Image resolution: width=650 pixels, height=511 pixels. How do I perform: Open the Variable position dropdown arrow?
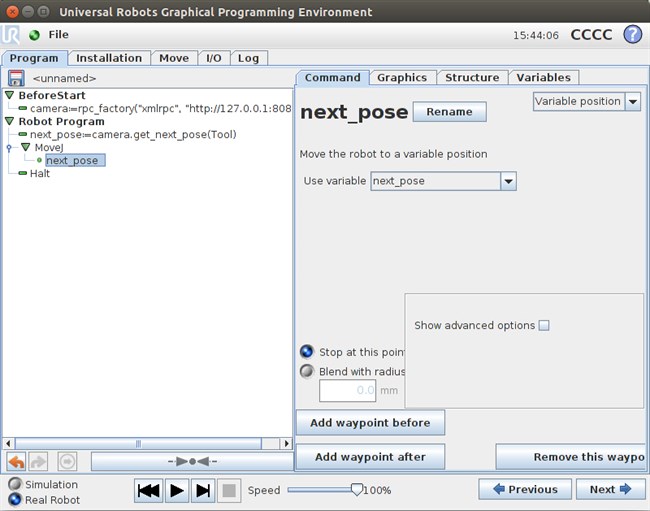coord(633,102)
